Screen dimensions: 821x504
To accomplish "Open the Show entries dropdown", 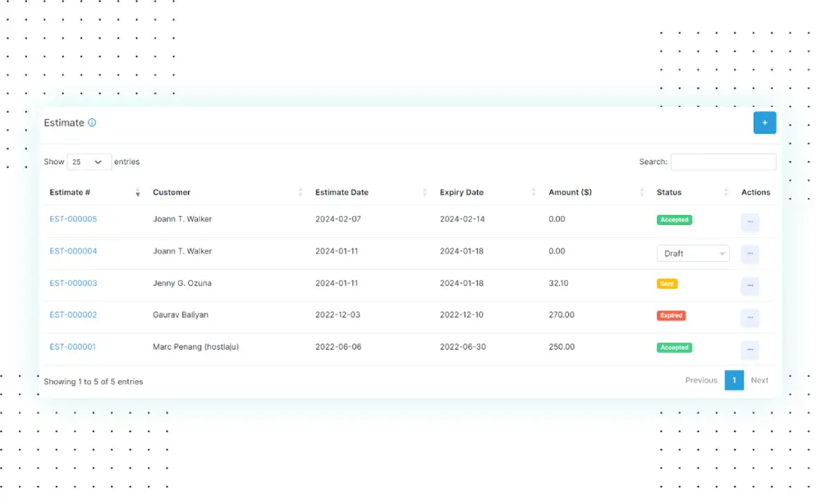I will (88, 162).
